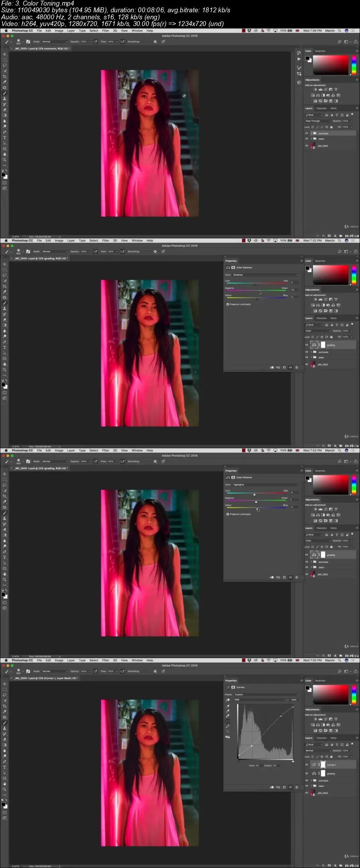
Task: Select edit-points curve tool in Curves panel
Action: coord(227,721)
